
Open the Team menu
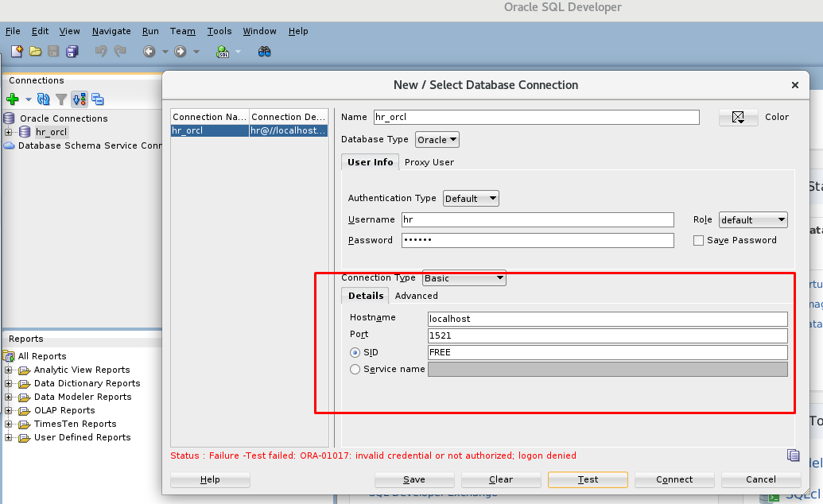coord(183,31)
